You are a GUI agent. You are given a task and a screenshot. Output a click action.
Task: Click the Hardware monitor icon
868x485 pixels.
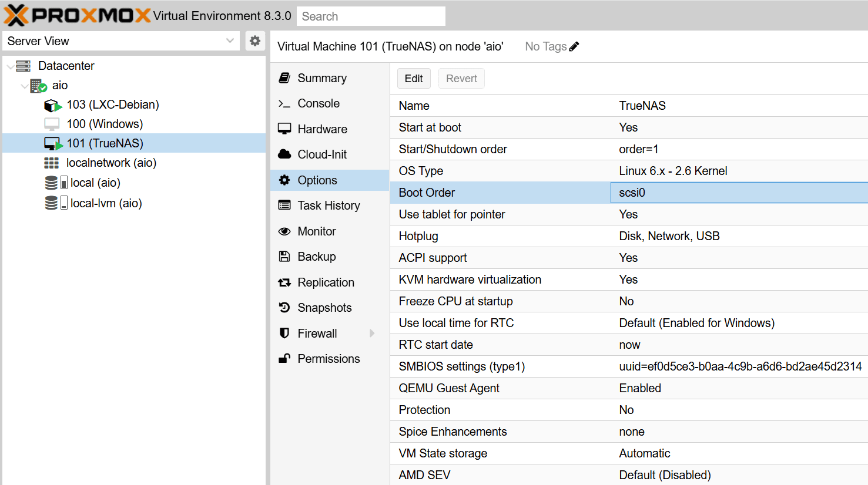coord(284,129)
